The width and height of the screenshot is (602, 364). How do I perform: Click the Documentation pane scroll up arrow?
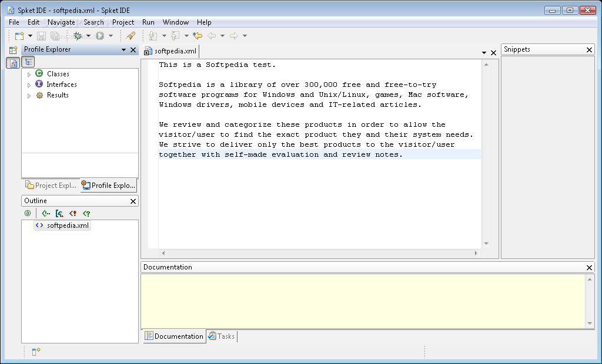[590, 279]
